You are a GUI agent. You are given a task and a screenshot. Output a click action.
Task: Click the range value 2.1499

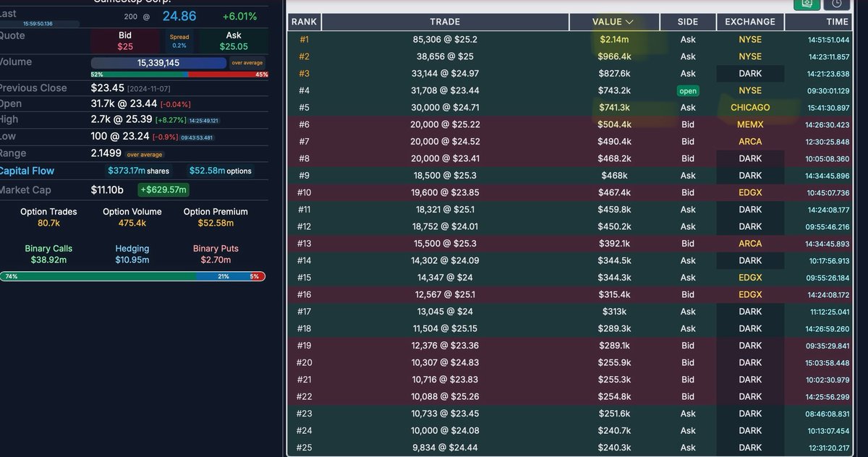106,153
